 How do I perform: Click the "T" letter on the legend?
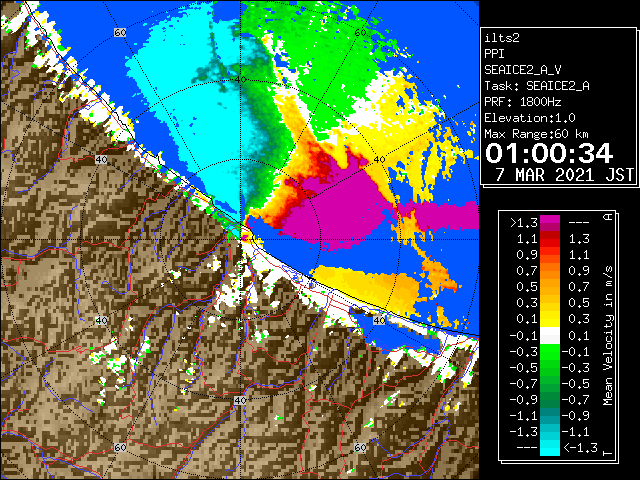[608, 453]
